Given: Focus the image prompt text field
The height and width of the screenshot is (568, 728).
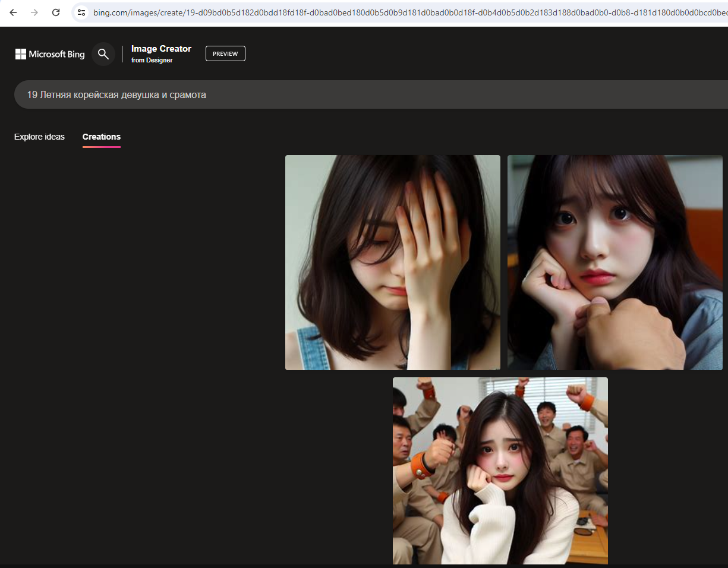Looking at the screenshot, I should coord(357,94).
